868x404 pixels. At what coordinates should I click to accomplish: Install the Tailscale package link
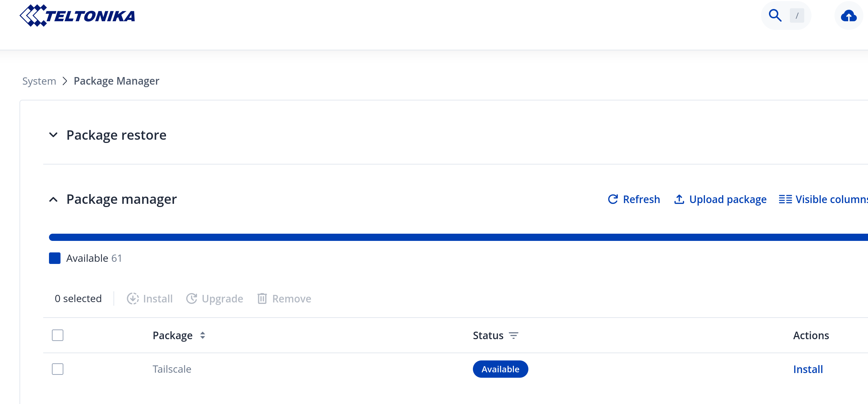point(808,369)
